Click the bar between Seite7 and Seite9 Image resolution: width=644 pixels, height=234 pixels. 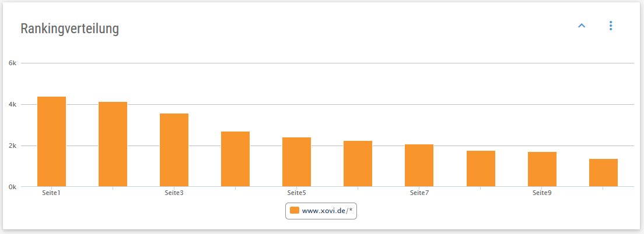pos(481,169)
